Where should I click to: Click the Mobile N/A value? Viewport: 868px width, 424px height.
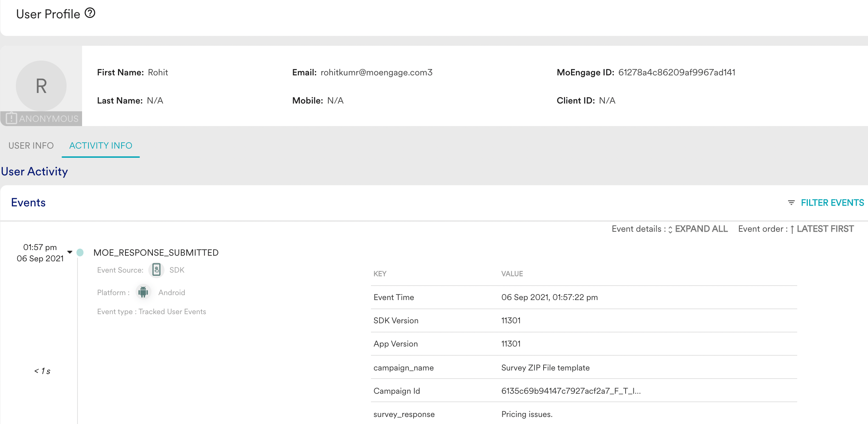tap(335, 101)
